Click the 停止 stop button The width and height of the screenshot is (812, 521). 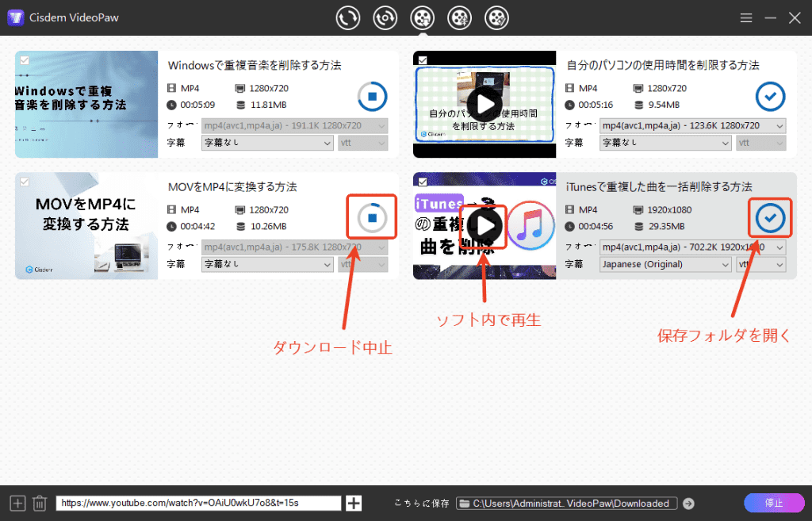pos(774,503)
